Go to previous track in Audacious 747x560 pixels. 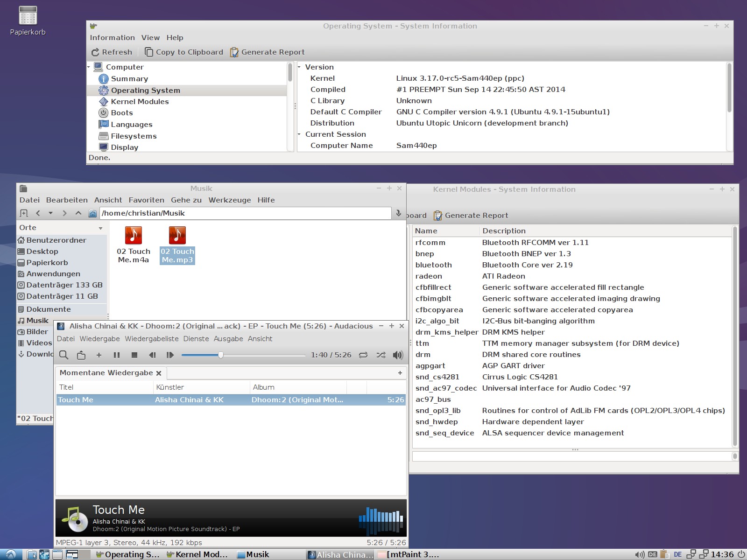click(152, 355)
